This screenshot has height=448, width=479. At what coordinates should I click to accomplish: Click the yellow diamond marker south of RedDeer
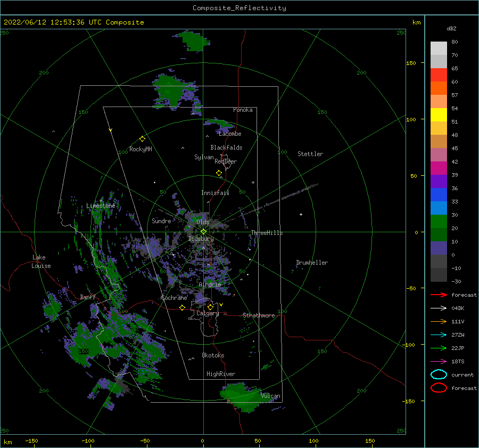(219, 173)
